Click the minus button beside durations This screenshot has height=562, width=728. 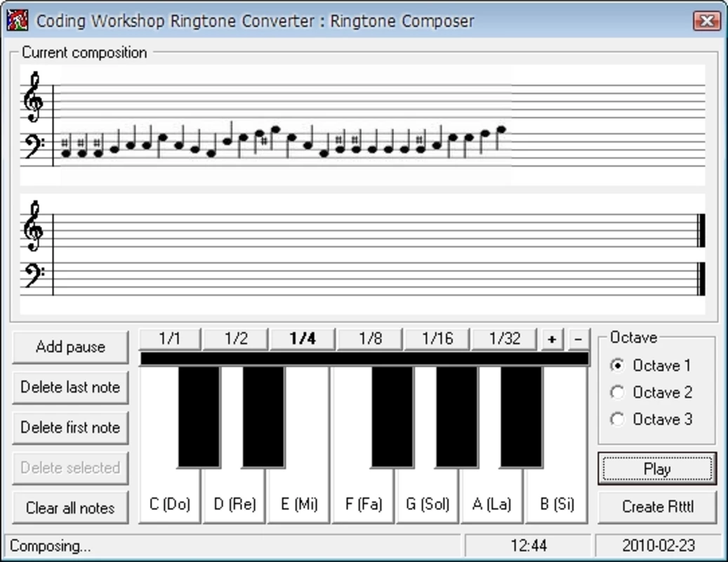point(578,339)
